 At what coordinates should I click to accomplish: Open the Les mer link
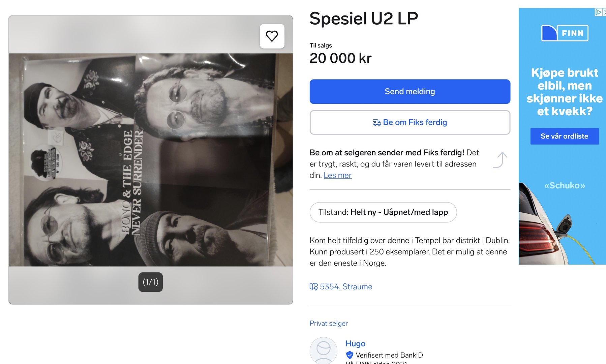click(337, 175)
